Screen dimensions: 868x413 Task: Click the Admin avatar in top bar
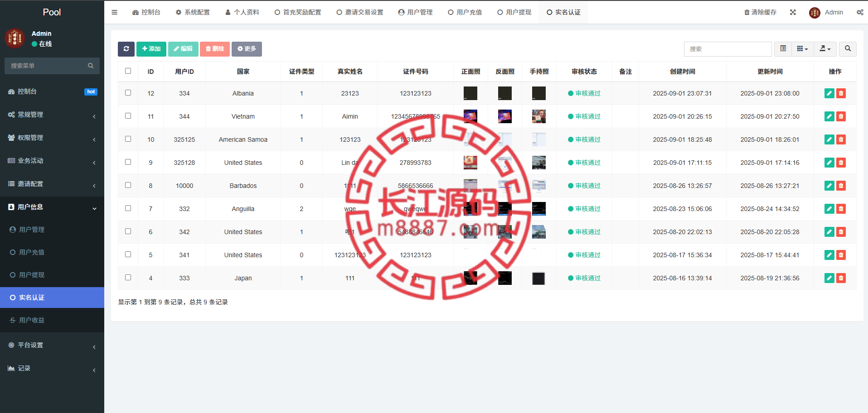click(815, 13)
